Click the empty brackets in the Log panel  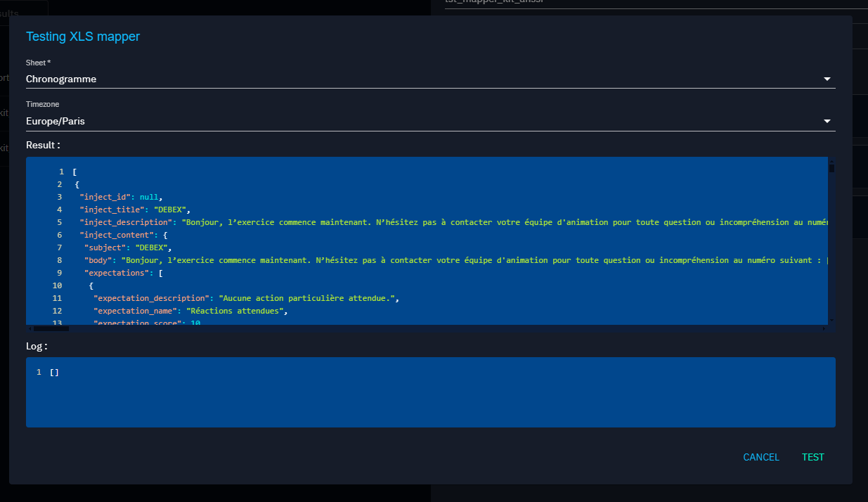pos(54,372)
